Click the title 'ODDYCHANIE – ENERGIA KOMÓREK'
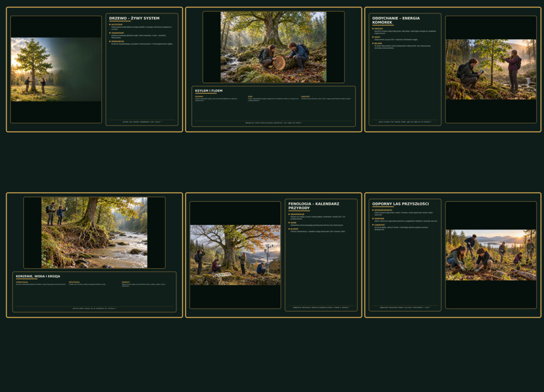 (396, 20)
